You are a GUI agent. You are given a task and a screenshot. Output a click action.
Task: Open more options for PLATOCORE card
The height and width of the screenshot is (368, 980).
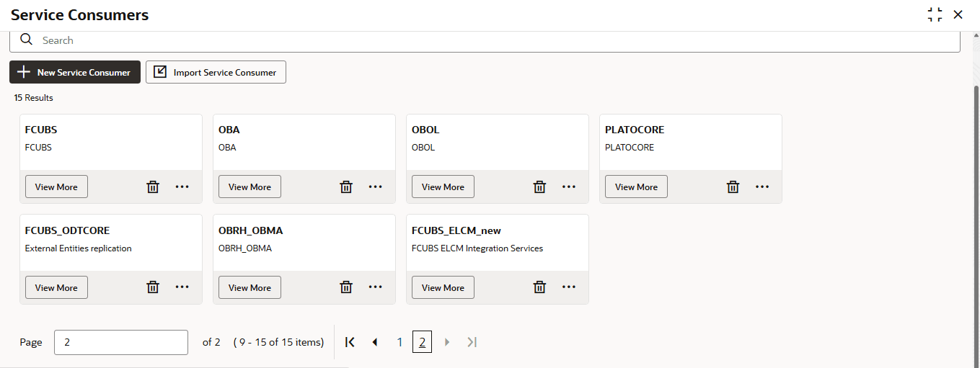[x=762, y=187]
